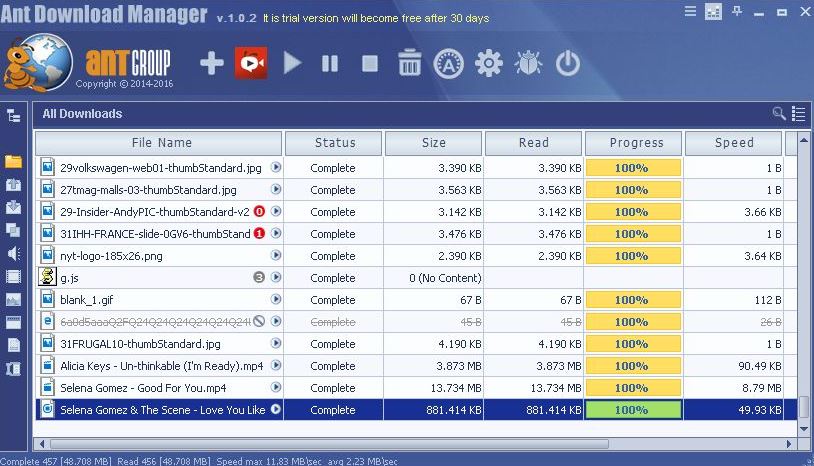814x466 pixels.
Task: Click vertical scrollbar down arrow
Action: (804, 429)
